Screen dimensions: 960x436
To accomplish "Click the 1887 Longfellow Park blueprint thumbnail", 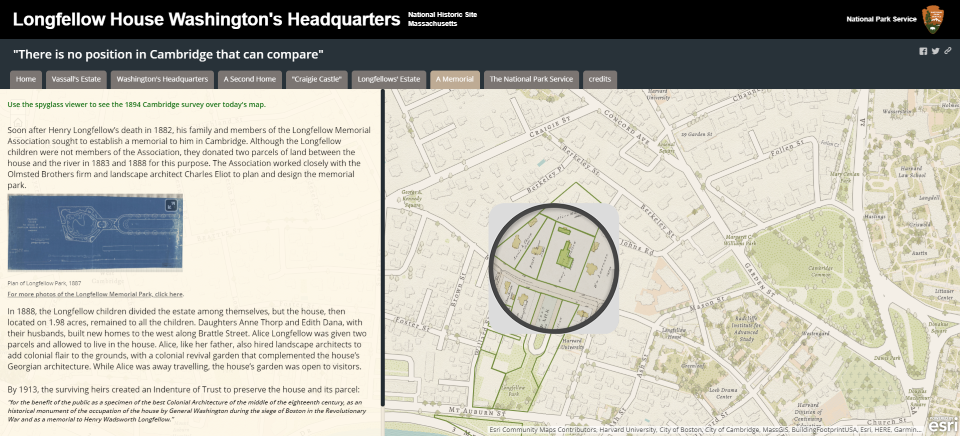I will (94, 232).
